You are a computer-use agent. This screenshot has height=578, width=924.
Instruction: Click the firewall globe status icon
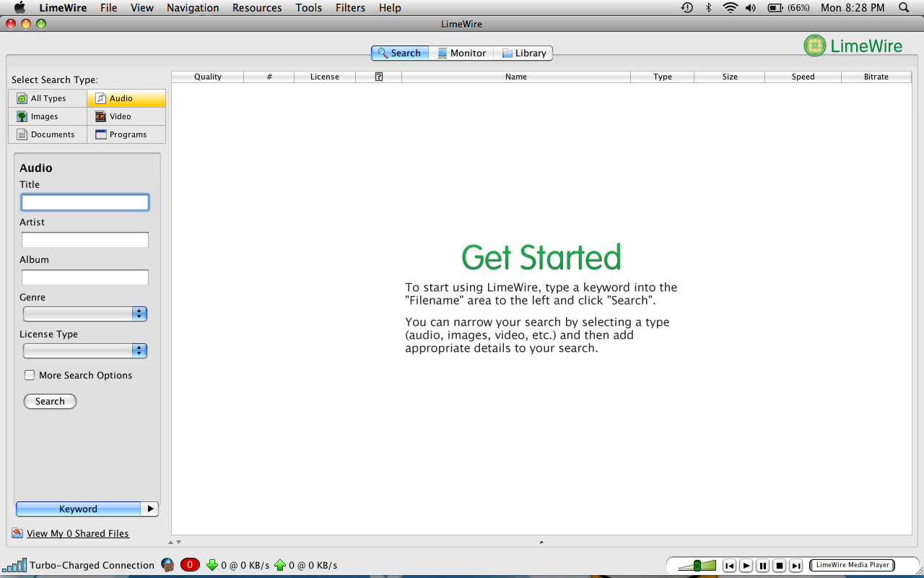click(x=167, y=565)
